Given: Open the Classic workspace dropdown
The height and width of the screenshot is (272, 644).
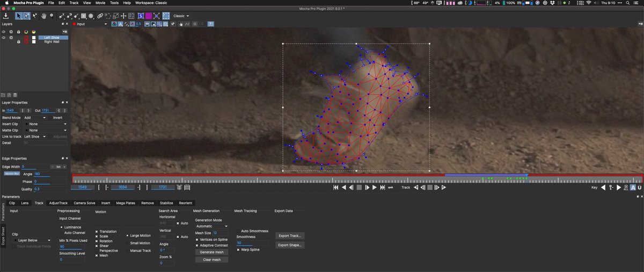Looking at the screenshot, I should point(181,16).
